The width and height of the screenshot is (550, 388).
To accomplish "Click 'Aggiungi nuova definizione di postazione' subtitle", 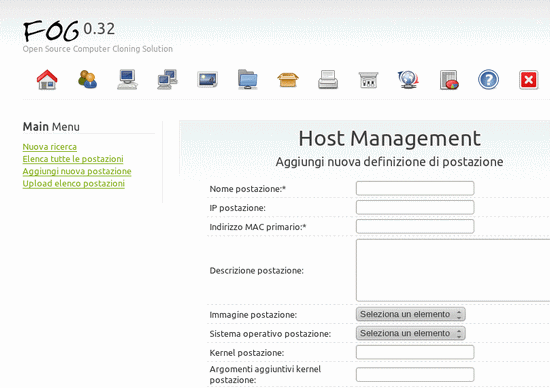I will coord(389,162).
